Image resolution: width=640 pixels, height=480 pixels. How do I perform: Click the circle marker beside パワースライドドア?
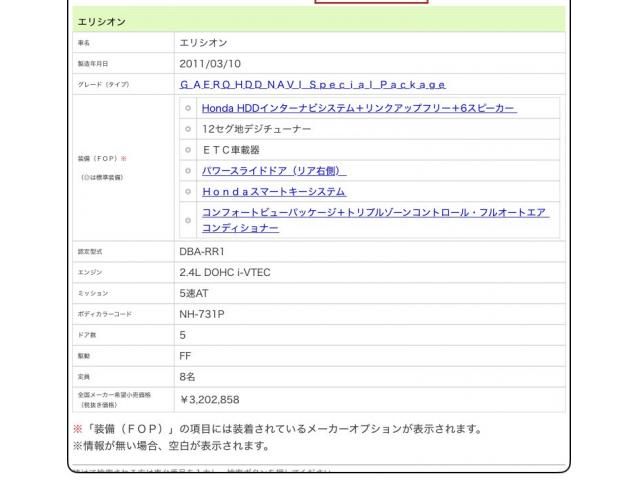tap(188, 171)
